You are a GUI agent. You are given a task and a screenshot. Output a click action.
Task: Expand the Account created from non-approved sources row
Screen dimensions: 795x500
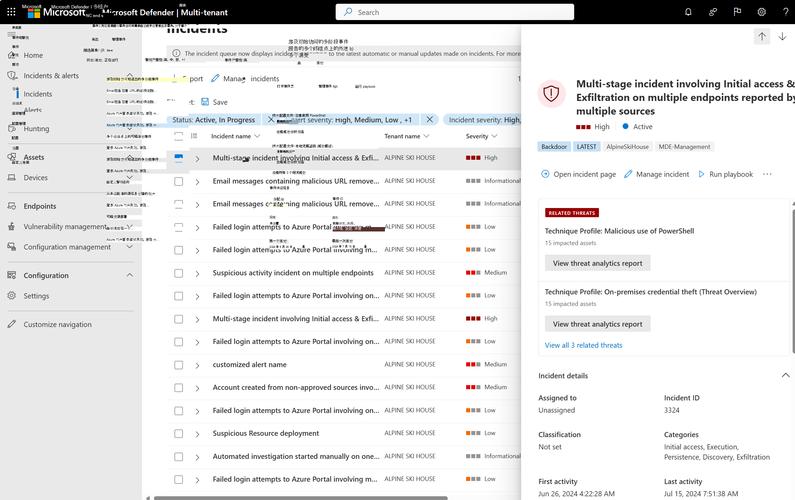pyautogui.click(x=198, y=388)
